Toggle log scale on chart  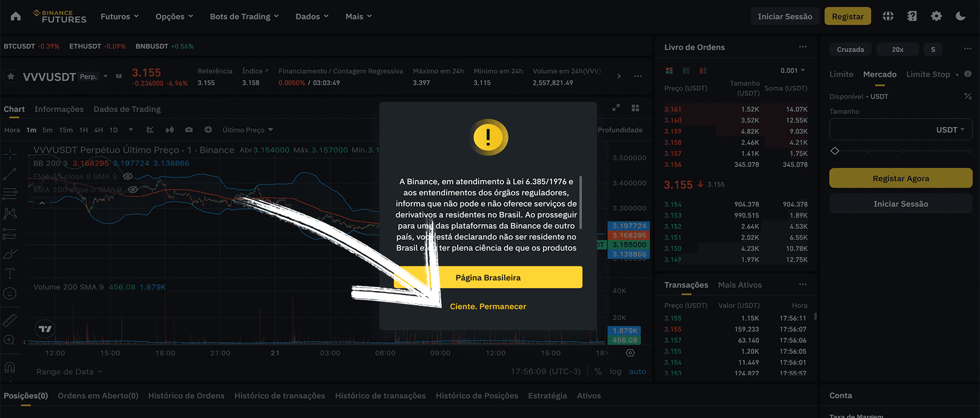click(x=616, y=371)
